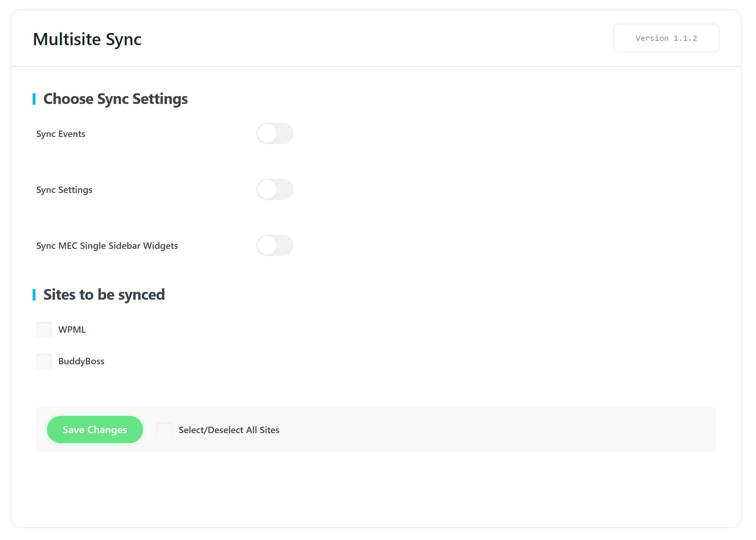Toggle Sync MEC Single Sidebar Widgets
Viewport: 756px width, 540px height.
(x=275, y=245)
